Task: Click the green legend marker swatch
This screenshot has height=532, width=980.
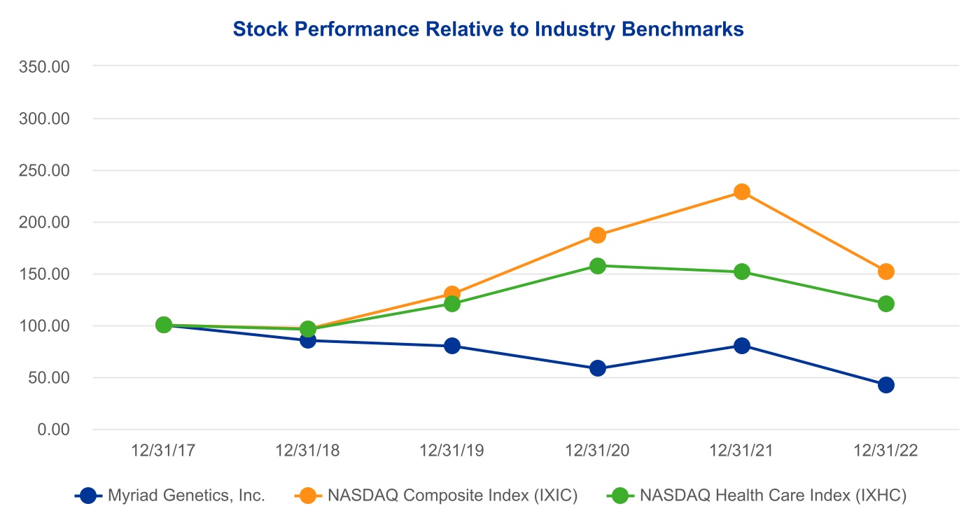Action: 619,496
